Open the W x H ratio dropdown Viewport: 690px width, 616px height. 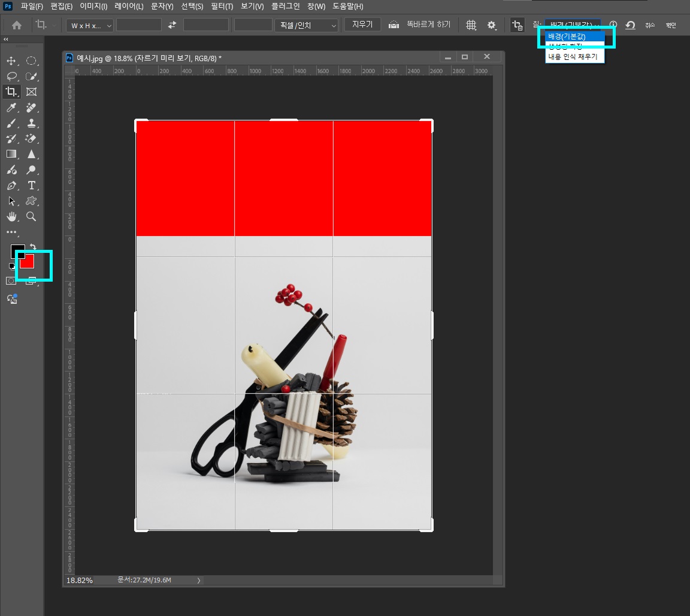coord(90,26)
